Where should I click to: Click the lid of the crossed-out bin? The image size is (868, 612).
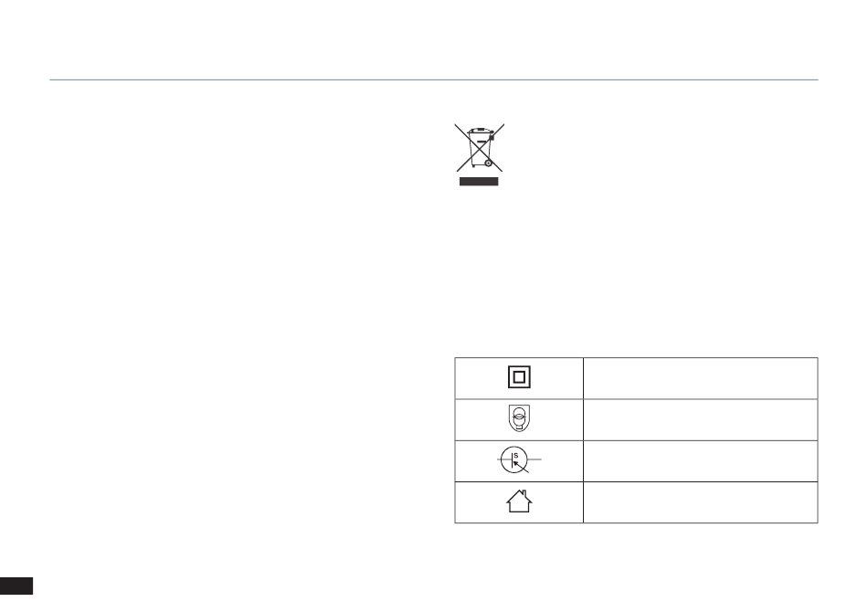point(480,130)
